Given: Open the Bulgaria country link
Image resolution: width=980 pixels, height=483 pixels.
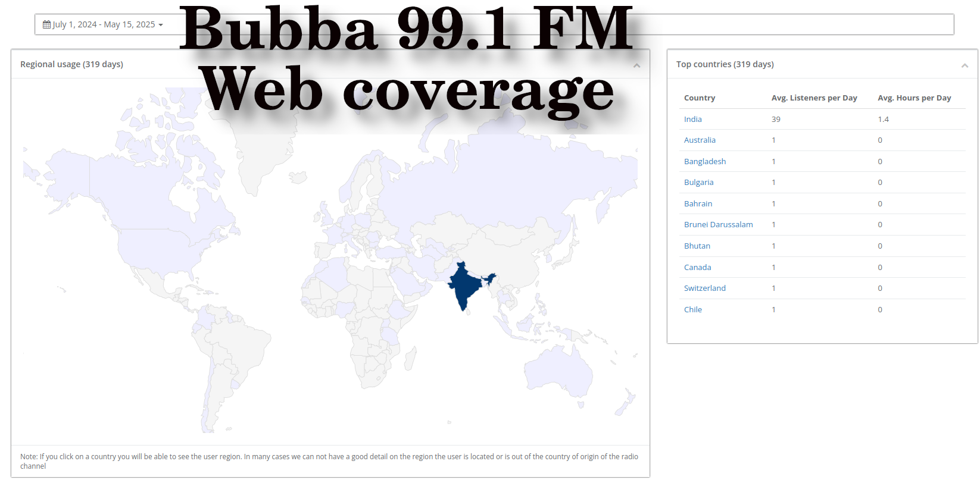Looking at the screenshot, I should point(698,183).
